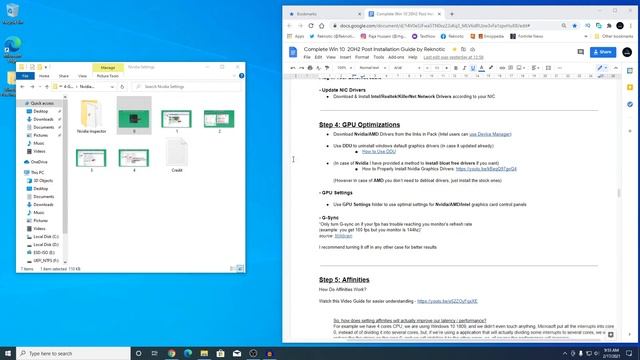Reload the page in Chrome
Image resolution: width=640 pixels, height=360 pixels.
311,26
